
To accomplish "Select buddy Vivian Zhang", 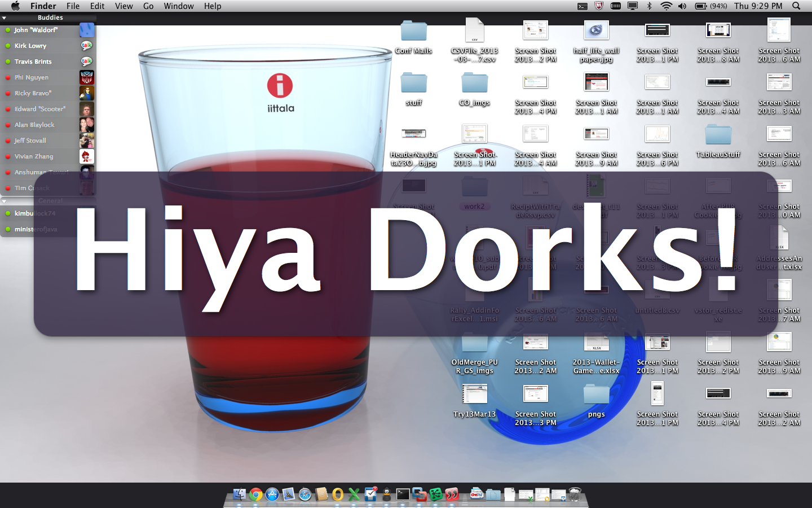I will click(x=48, y=156).
